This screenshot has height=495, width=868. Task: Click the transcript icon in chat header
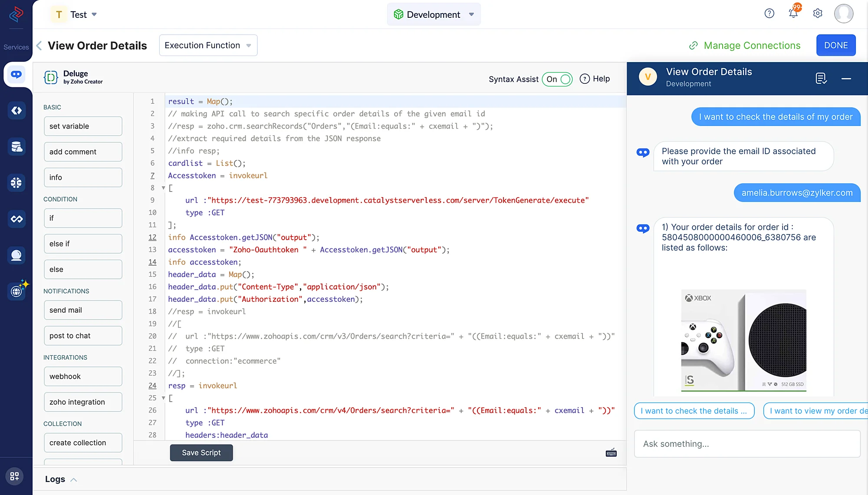coord(821,79)
